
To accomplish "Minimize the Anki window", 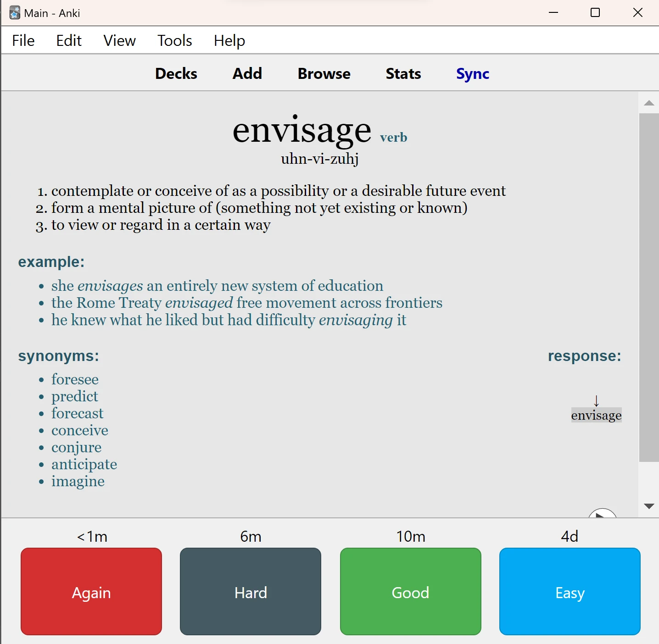I will pos(553,13).
